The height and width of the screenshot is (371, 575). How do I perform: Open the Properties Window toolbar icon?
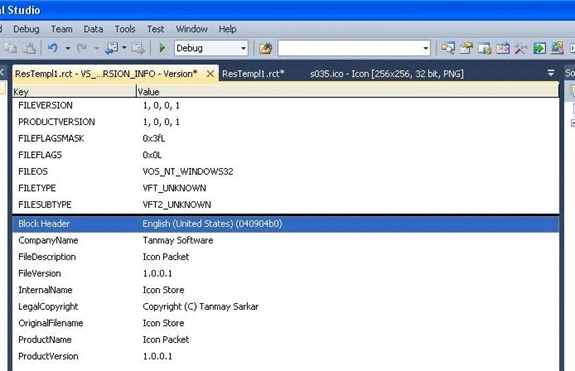point(466,48)
